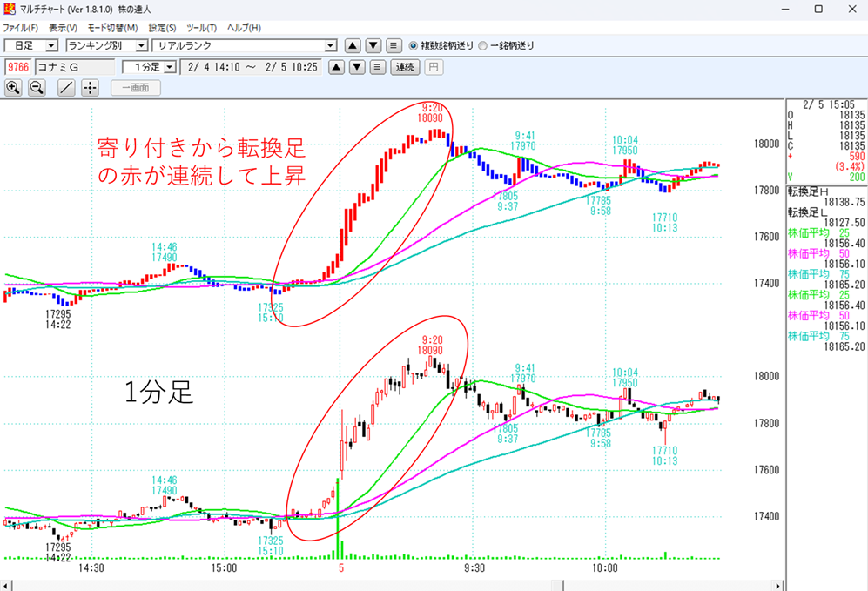Select the zoom-in magnifier tool

13,89
